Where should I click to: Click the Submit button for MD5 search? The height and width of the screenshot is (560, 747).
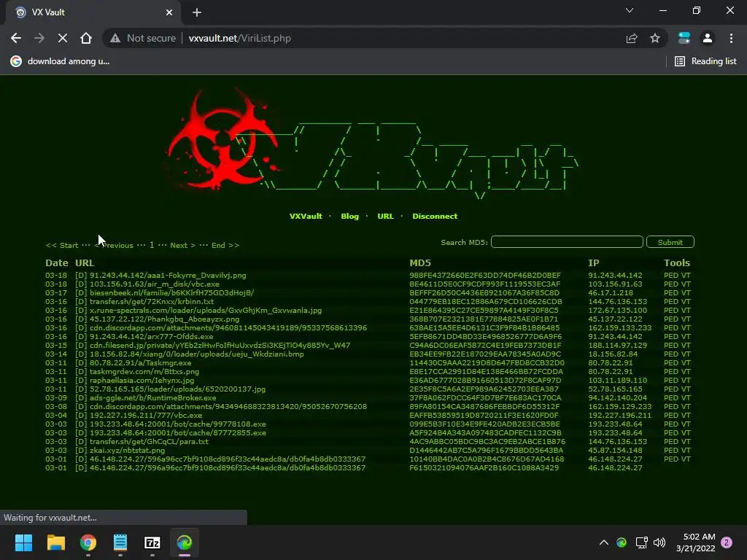(670, 242)
